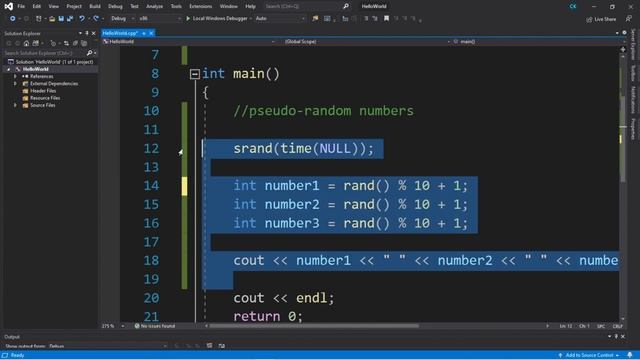The image size is (640, 360).
Task: Expand the Source Files folder
Action: [x=16, y=105]
